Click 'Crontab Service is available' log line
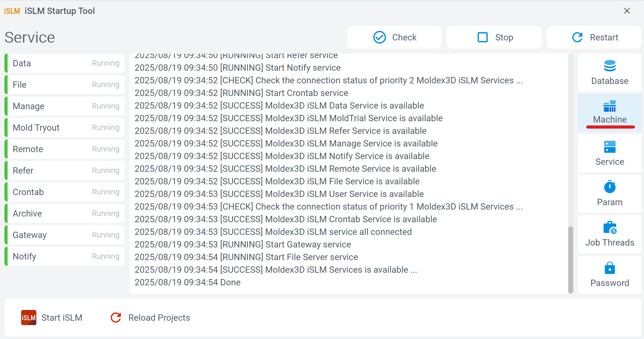644x339 pixels. tap(286, 219)
